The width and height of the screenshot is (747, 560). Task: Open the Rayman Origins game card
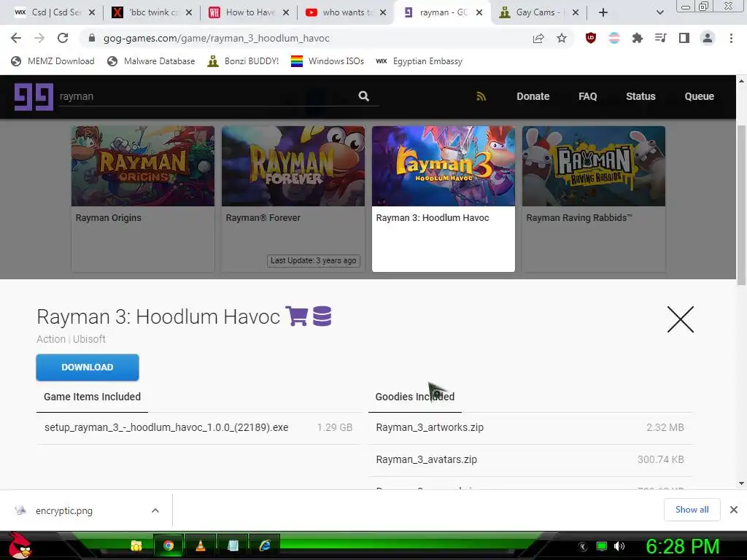coord(143,198)
